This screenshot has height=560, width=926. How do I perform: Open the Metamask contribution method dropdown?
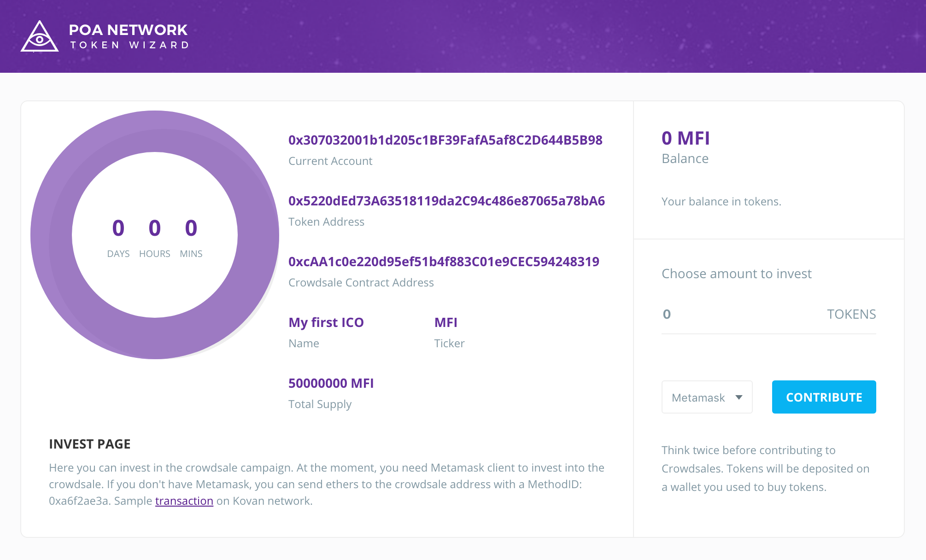(x=707, y=397)
